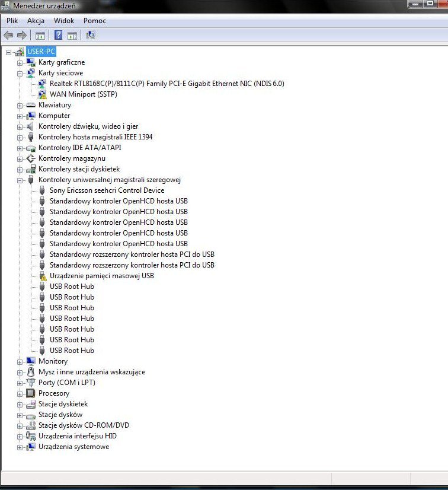Open the Plik menu
The width and height of the screenshot is (448, 490).
click(12, 21)
